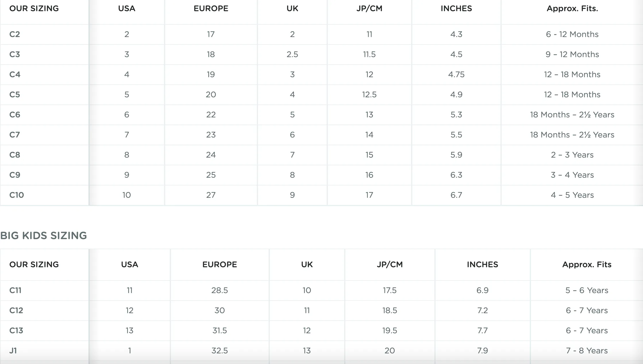Click the J1 size row label
This screenshot has height=364, width=643.
pos(13,351)
